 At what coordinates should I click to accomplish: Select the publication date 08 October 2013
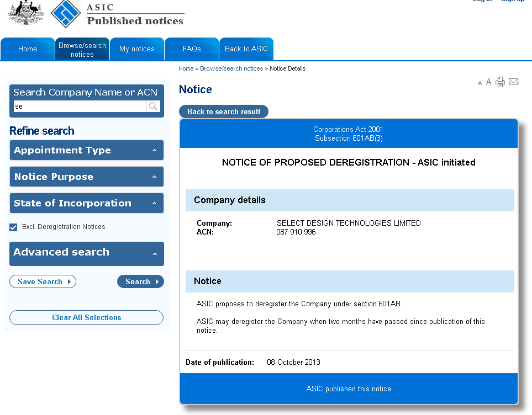pos(293,362)
